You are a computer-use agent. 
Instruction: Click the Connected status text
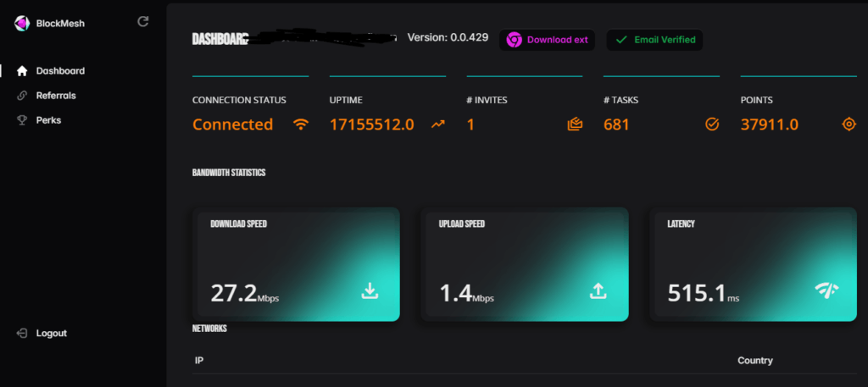(x=232, y=124)
